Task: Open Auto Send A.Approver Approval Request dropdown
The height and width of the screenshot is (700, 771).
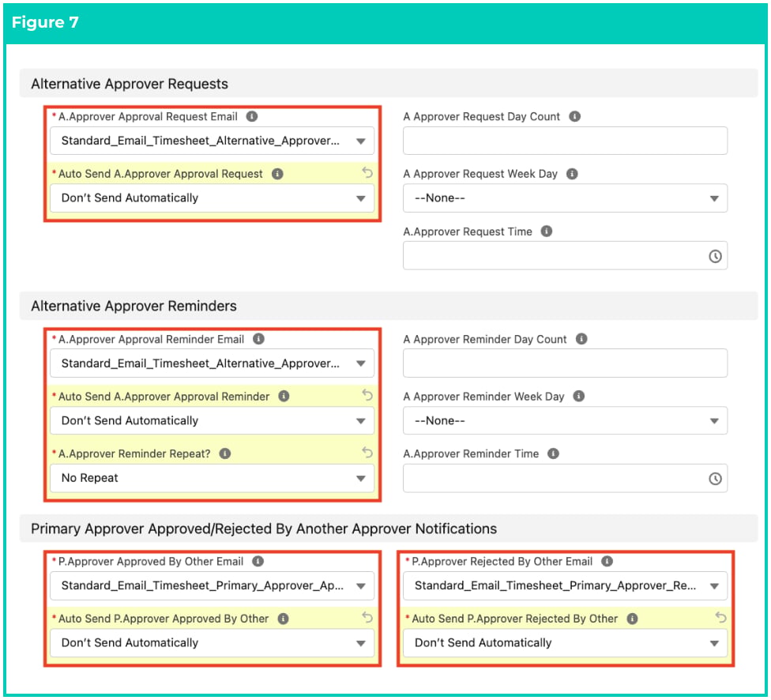Action: pos(212,198)
